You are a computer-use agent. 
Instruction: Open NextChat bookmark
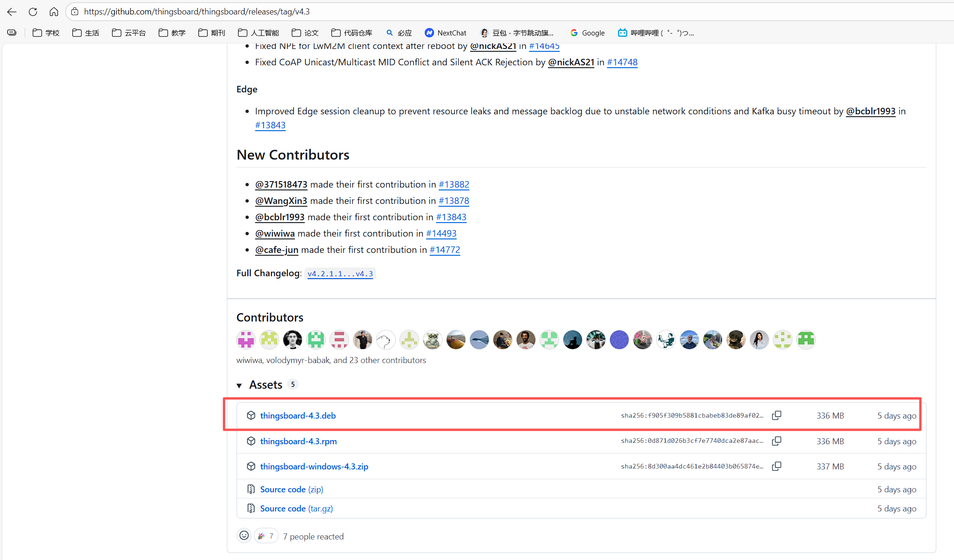(446, 33)
